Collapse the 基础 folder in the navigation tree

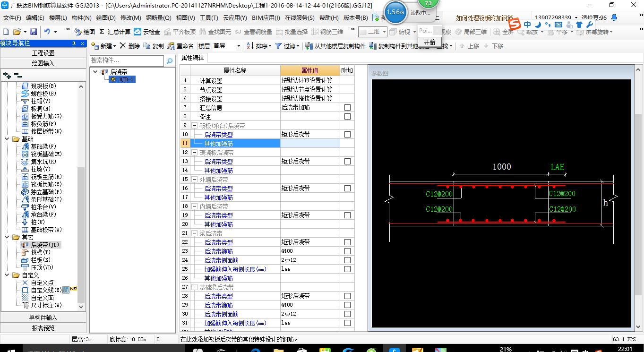(x=7, y=139)
